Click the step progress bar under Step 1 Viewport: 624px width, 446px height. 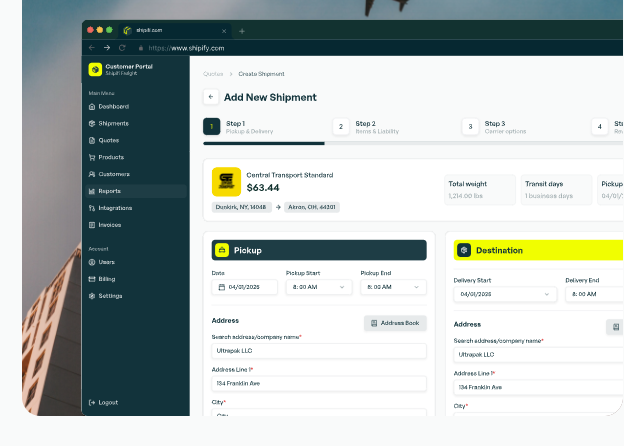(263, 143)
